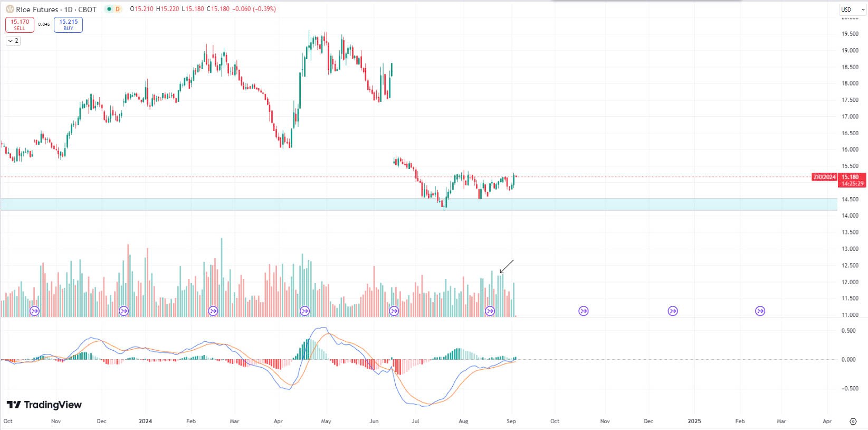
Task: Click contract roll marker in mid February
Action: tap(213, 311)
